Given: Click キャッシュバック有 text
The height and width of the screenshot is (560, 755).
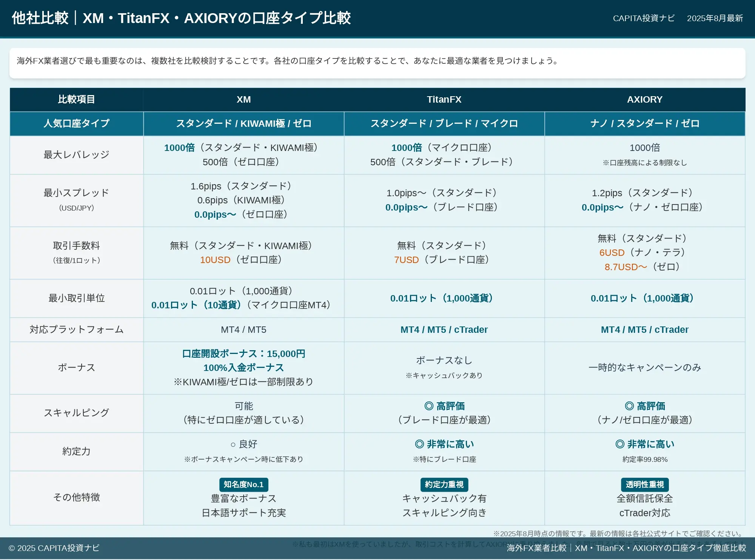Looking at the screenshot, I should (444, 498).
